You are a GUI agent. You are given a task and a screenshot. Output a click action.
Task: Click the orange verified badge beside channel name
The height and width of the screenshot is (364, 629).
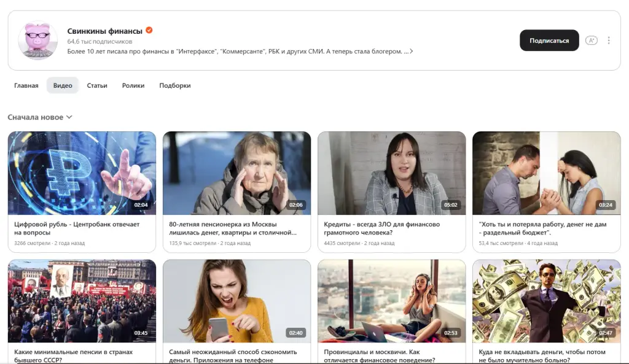[x=149, y=31]
